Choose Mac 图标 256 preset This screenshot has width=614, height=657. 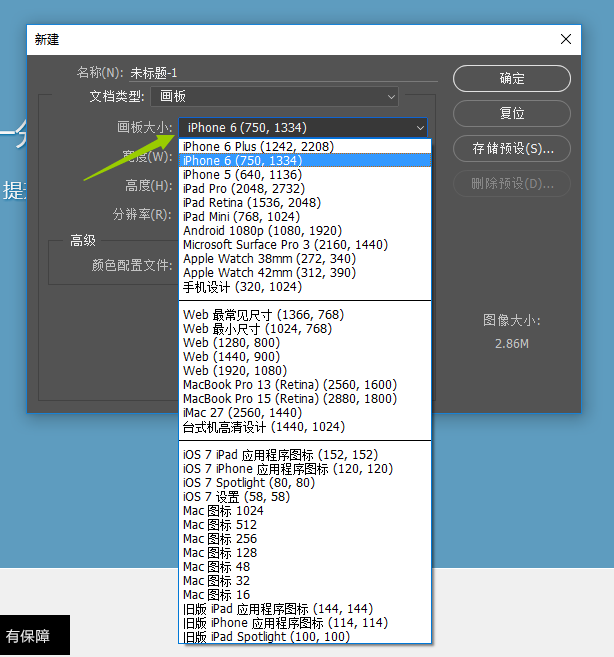[305, 539]
